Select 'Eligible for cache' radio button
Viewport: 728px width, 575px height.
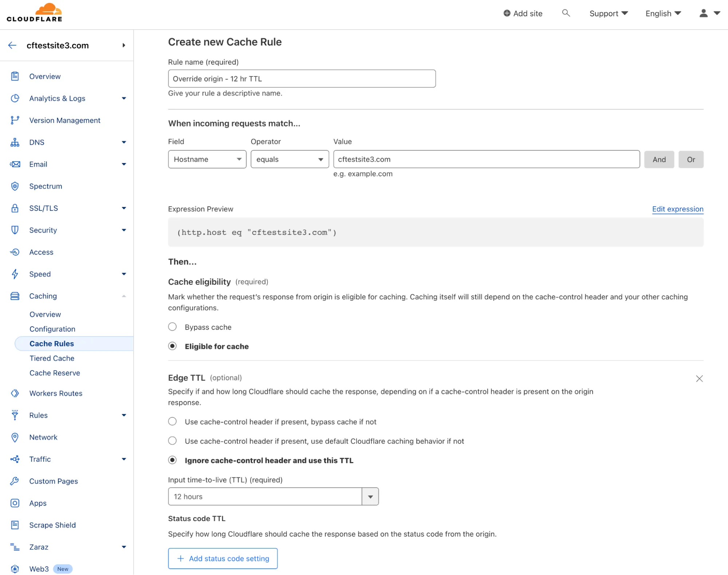173,346
